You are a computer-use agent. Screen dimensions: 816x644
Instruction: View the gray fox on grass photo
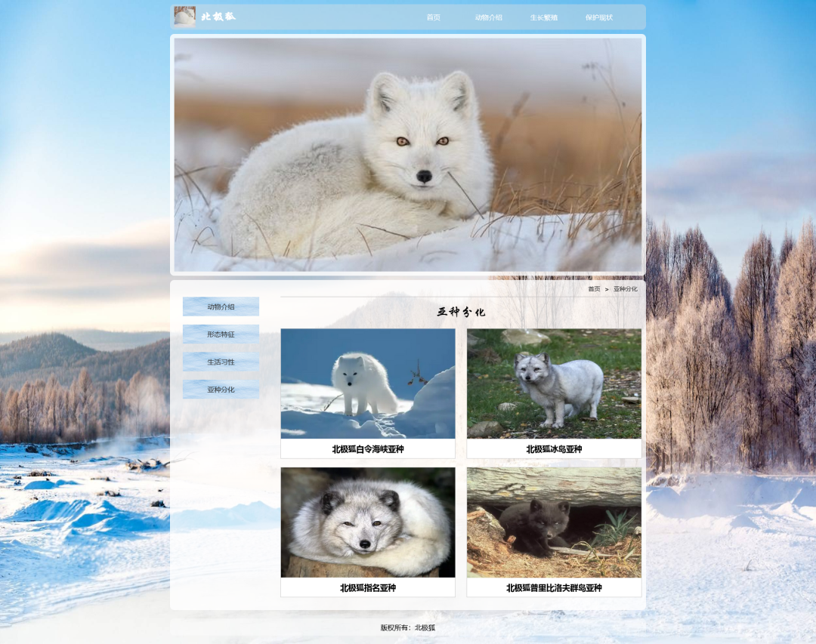point(554,384)
